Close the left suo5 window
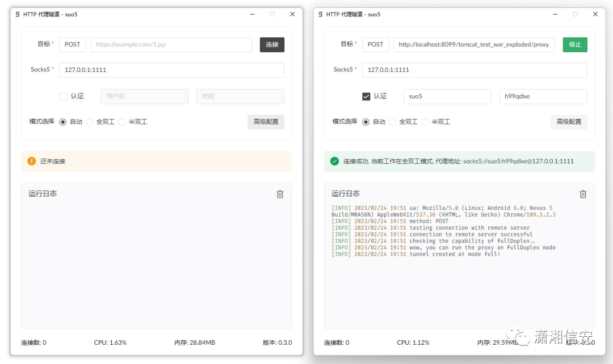This screenshot has width=613, height=364. pyautogui.click(x=292, y=14)
